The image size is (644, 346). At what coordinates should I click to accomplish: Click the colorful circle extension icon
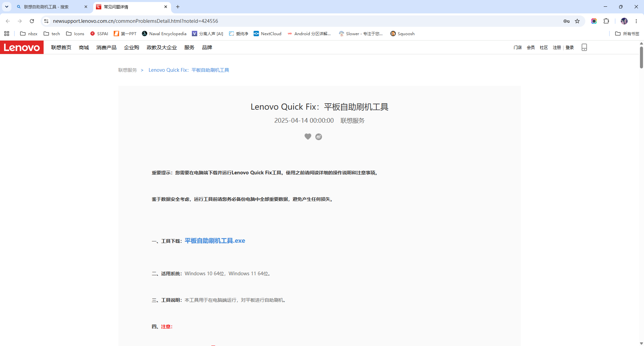pyautogui.click(x=594, y=21)
